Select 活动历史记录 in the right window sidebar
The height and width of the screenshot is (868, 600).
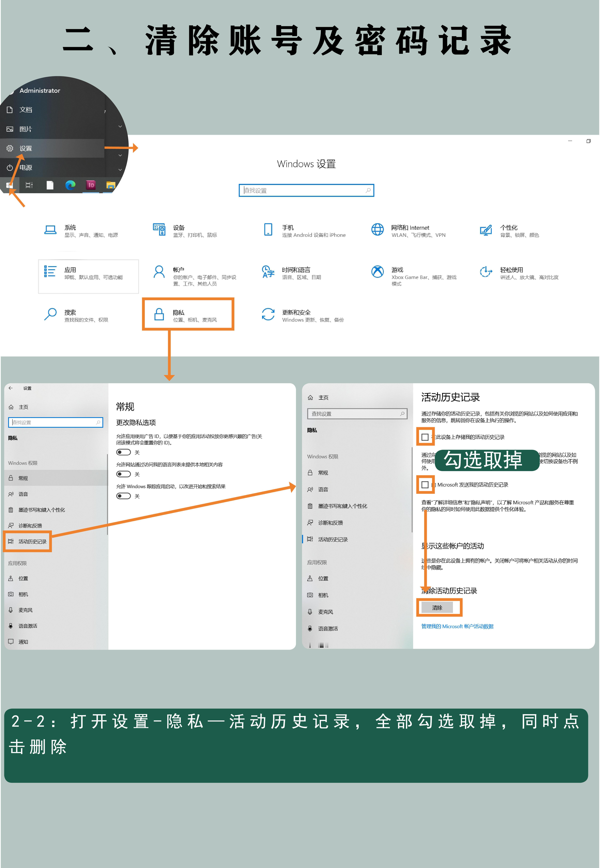click(x=357, y=539)
